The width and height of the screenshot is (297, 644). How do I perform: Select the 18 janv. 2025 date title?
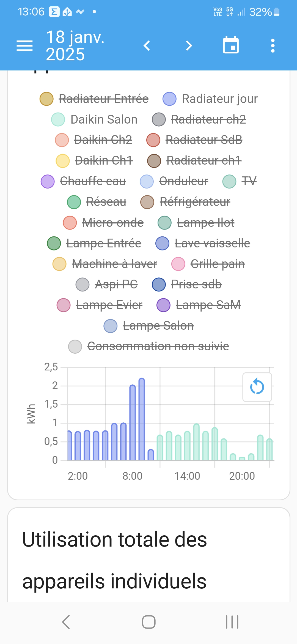point(75,46)
